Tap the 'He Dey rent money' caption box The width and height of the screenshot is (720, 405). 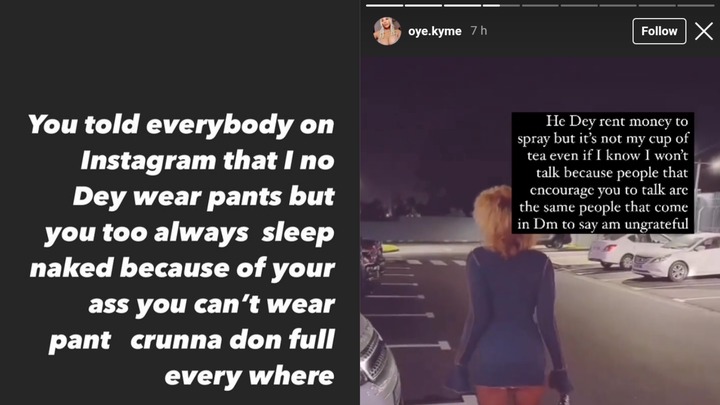click(603, 173)
